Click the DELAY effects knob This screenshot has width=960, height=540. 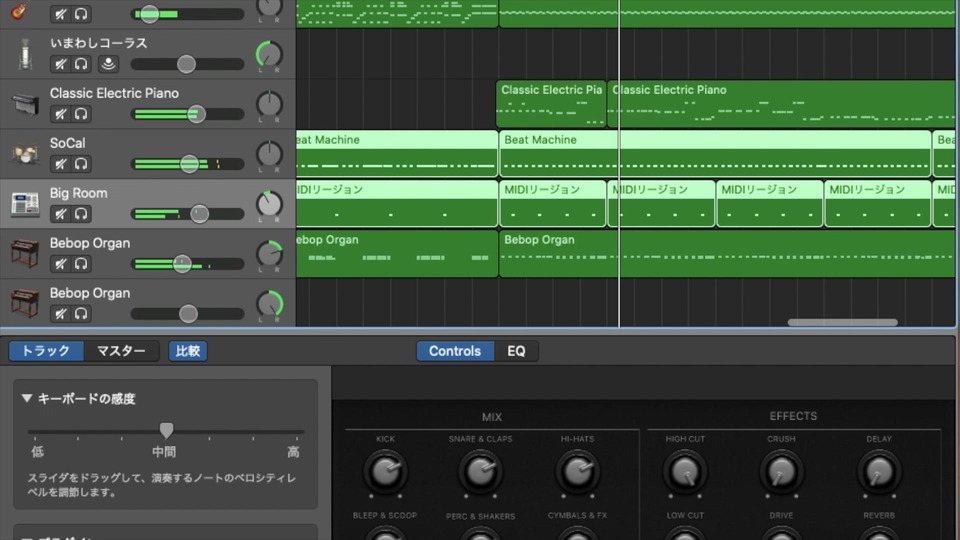click(x=879, y=471)
